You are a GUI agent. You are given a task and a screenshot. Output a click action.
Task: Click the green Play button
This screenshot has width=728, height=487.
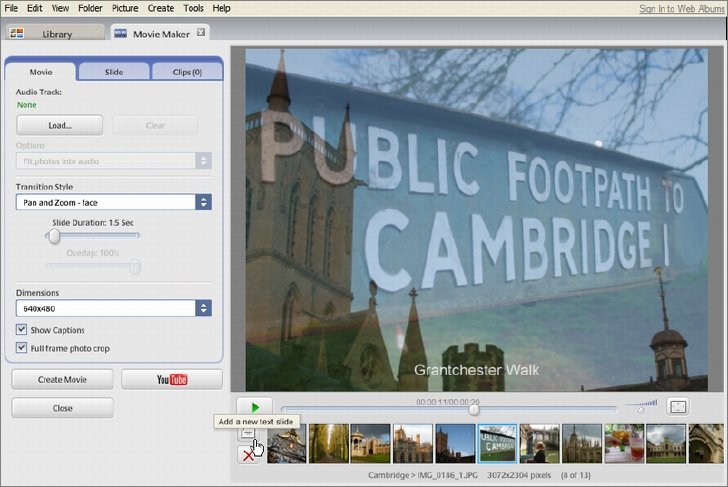pos(255,407)
